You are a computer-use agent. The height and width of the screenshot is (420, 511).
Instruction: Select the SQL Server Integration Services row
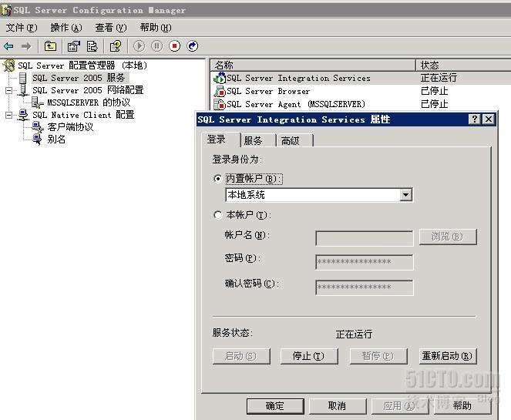pyautogui.click(x=360, y=78)
